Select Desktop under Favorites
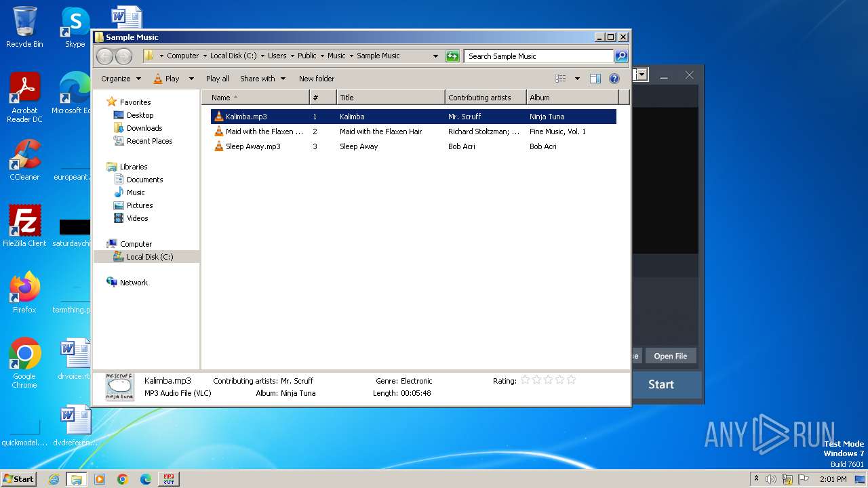The height and width of the screenshot is (488, 868). (x=140, y=115)
